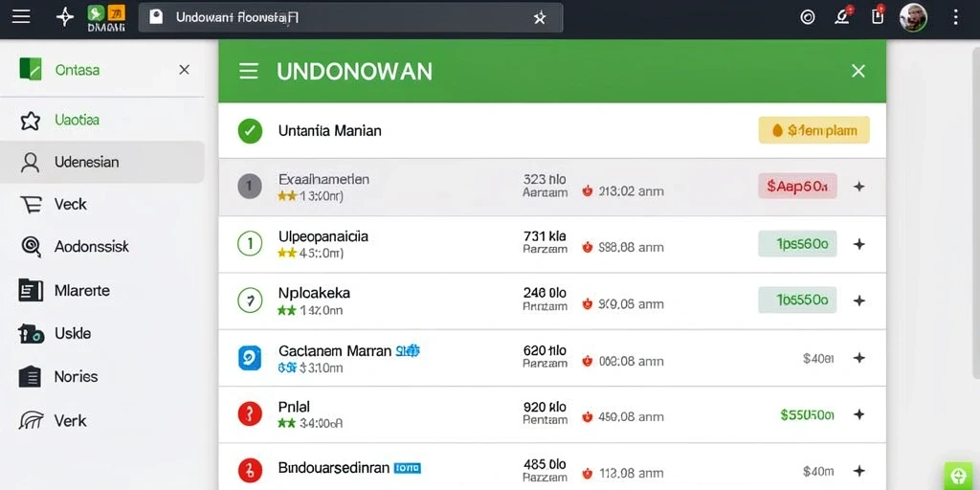Viewport: 980px width, 490px height.
Task: Click the four-point sparkle icon in top bar
Action: (65, 17)
